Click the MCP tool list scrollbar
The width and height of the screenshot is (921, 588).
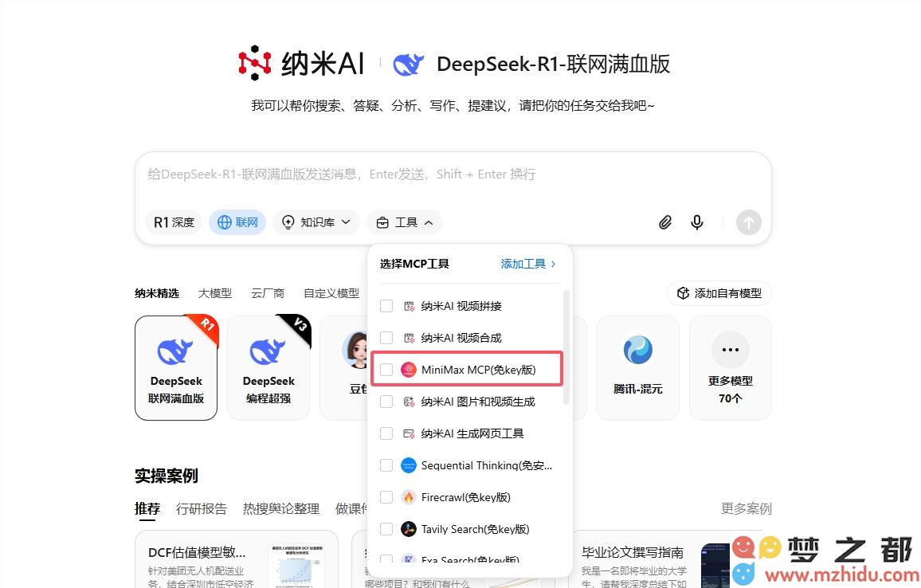click(x=566, y=347)
